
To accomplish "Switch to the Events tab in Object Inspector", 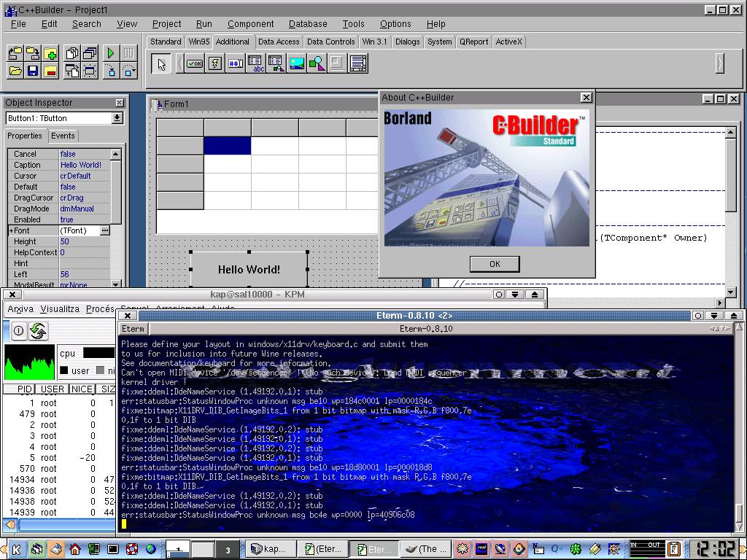I will (x=63, y=136).
